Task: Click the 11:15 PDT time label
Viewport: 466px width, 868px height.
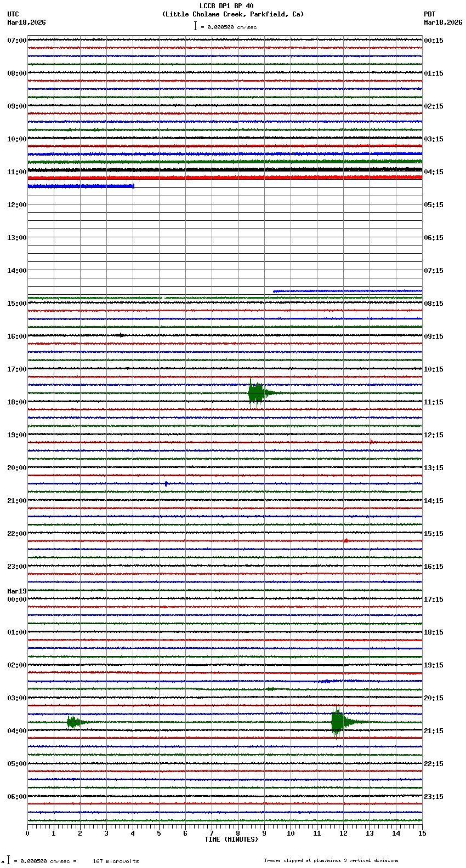Action: point(434,402)
